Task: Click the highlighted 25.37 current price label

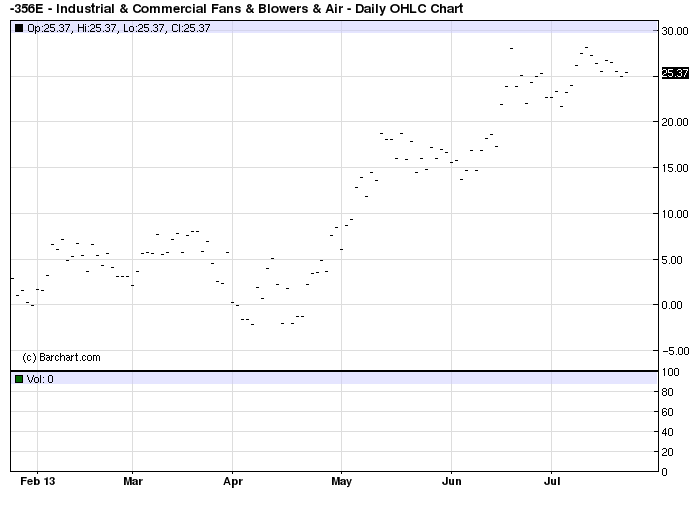Action: point(675,73)
